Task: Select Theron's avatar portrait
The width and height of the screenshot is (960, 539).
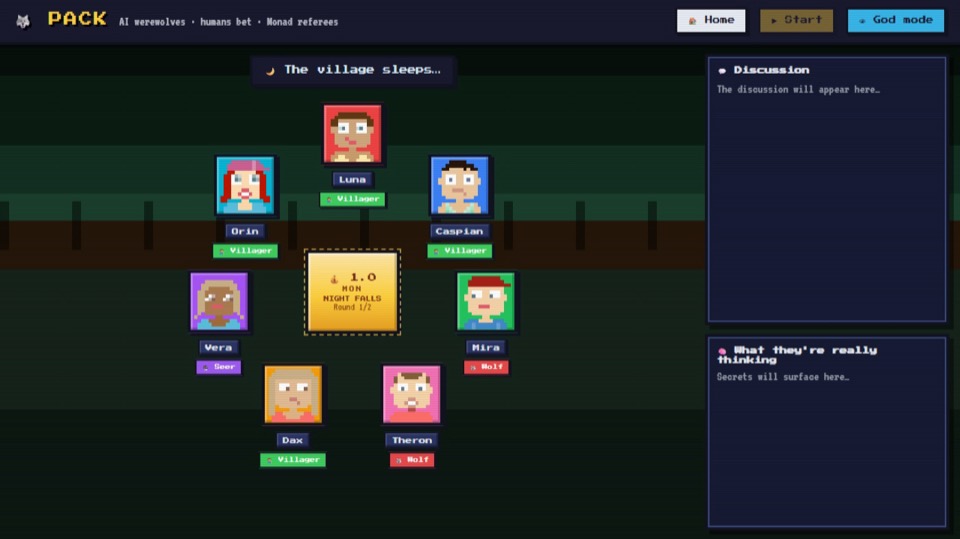Action: [x=411, y=394]
